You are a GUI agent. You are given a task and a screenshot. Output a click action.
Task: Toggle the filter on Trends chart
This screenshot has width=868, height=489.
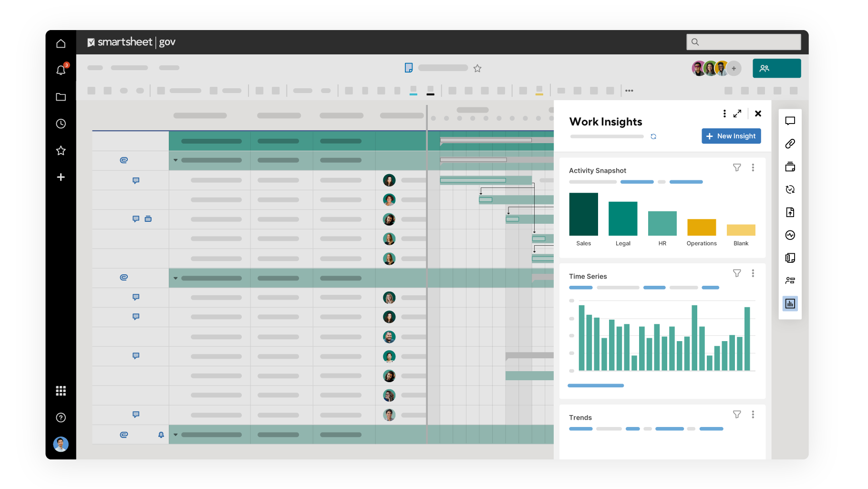point(737,414)
